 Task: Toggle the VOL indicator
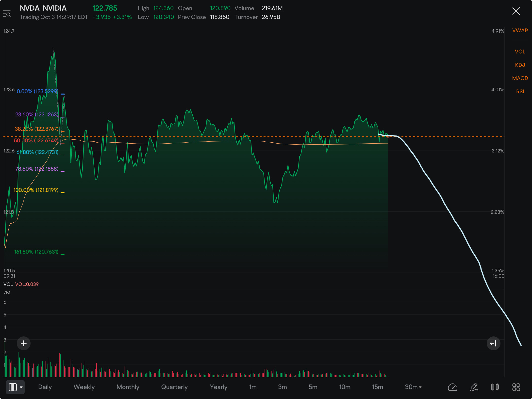coord(520,52)
